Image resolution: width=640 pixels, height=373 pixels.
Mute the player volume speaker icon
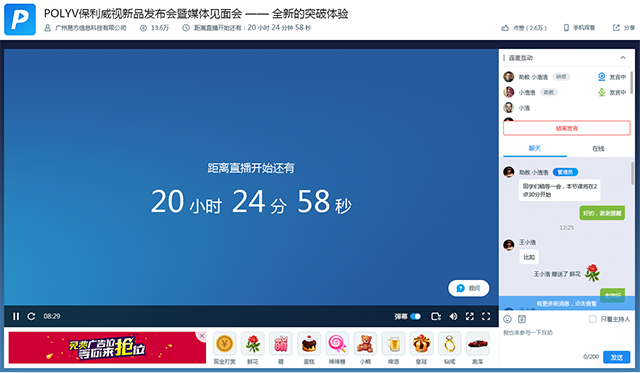point(453,316)
